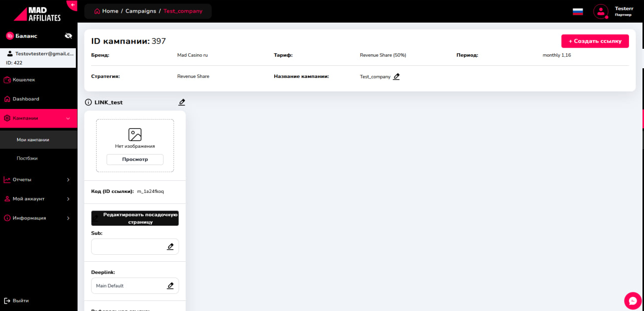Edit campaign name Test_company pencil icon
Viewport: 644px width, 311px height.
(x=396, y=77)
